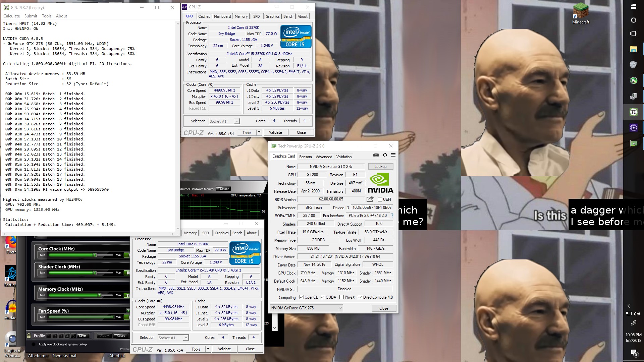The width and height of the screenshot is (644, 362).
Task: Click the Close button in GPU-Z
Action: (x=384, y=308)
